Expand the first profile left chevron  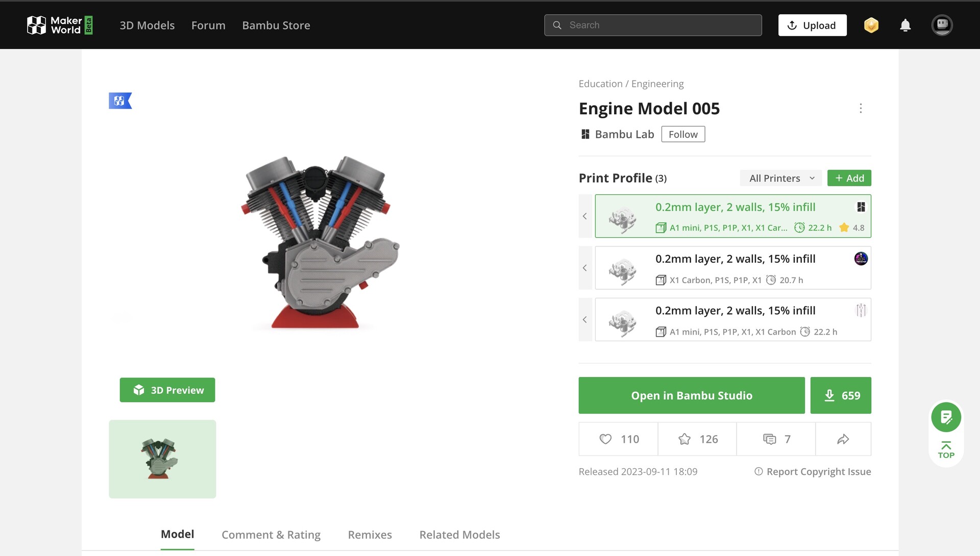[585, 216]
